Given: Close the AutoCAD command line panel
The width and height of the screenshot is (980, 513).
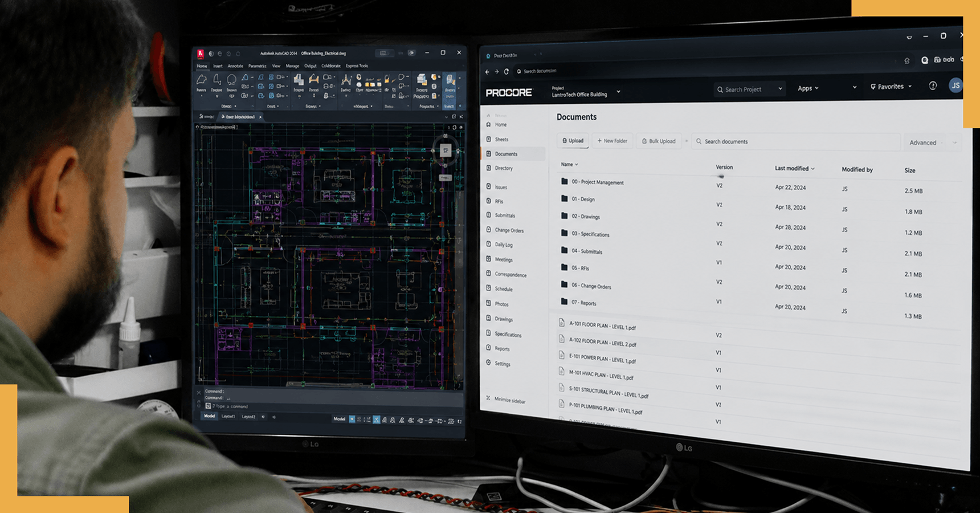Looking at the screenshot, I should point(199,392).
